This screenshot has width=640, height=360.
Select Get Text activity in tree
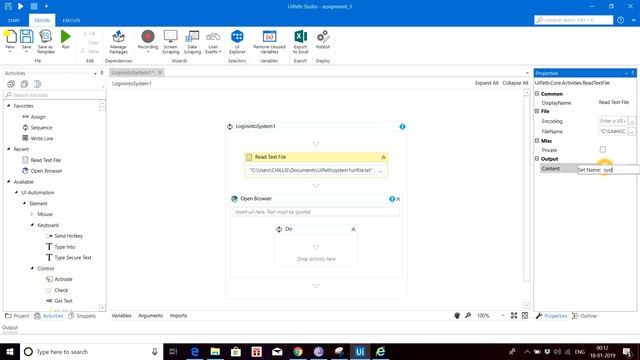click(59, 301)
